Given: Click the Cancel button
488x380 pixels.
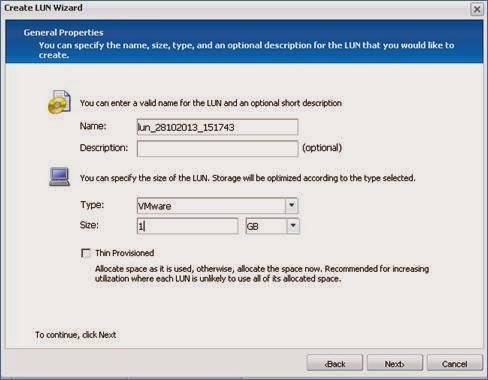Looking at the screenshot, I should (x=455, y=364).
